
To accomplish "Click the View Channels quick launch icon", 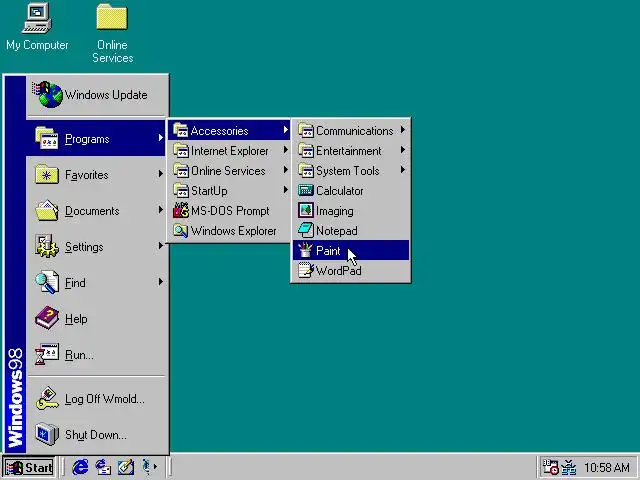I will tap(147, 467).
